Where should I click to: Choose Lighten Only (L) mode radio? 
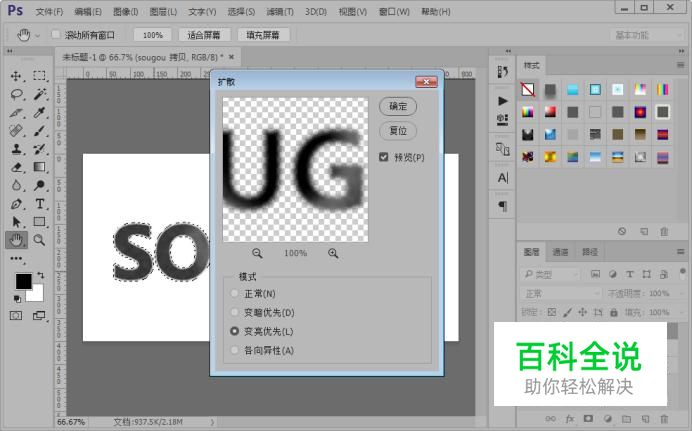pos(234,331)
